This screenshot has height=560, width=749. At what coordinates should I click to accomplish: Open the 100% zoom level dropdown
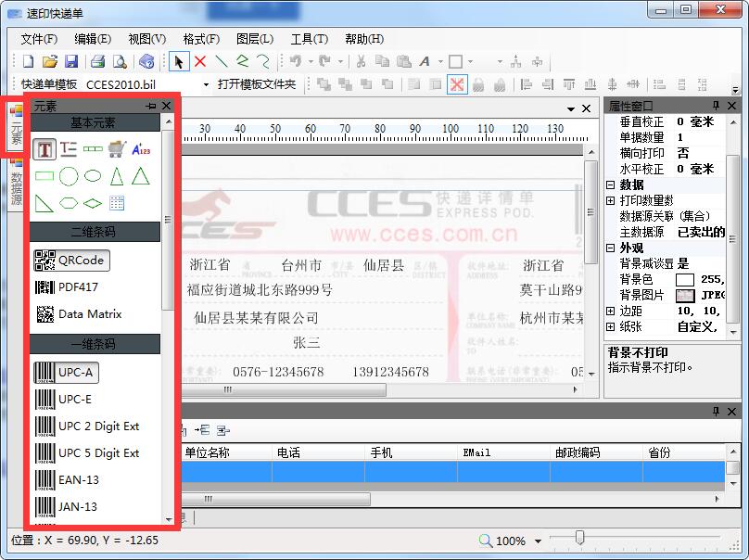pos(538,541)
